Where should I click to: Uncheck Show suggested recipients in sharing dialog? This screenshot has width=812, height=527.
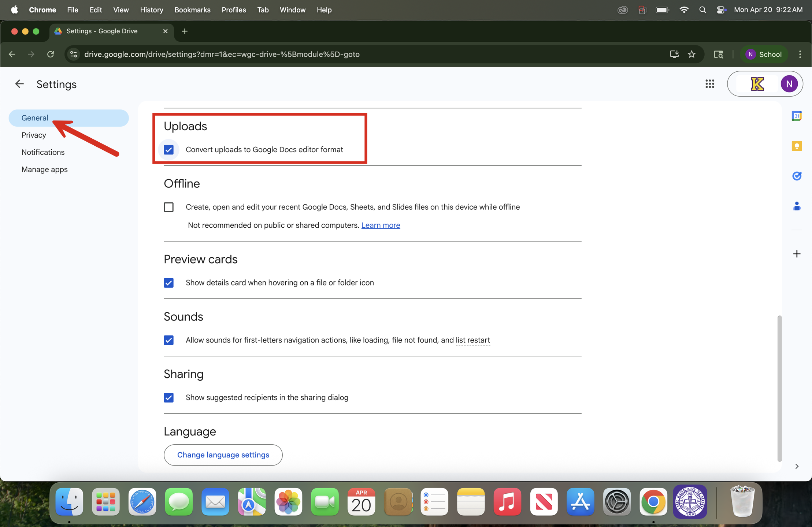168,397
